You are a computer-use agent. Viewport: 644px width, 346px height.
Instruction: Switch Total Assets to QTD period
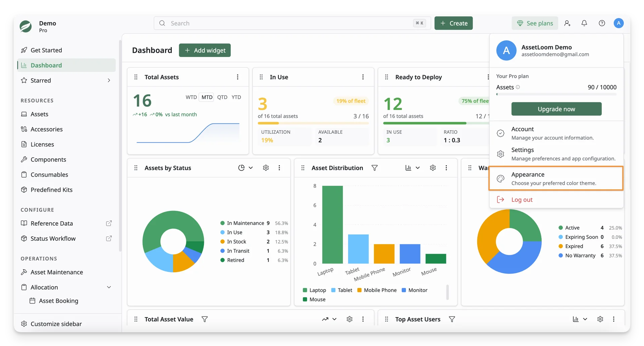[x=222, y=97]
